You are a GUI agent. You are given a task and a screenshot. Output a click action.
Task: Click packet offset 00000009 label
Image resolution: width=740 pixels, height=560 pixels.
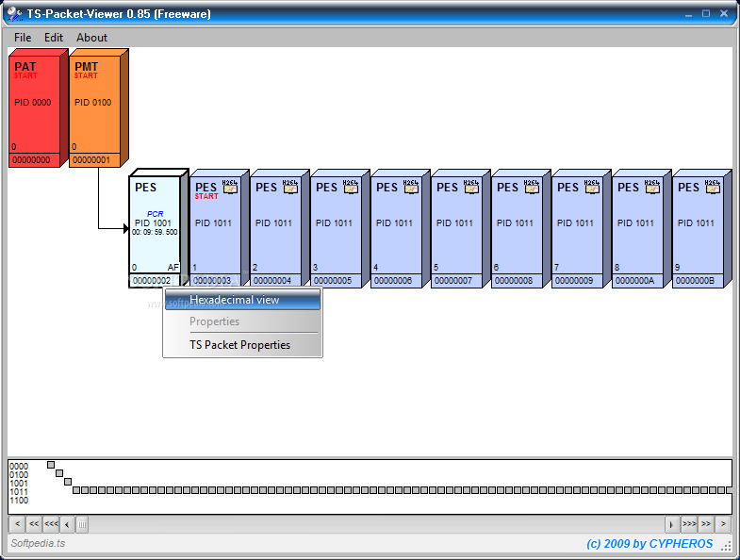point(574,281)
